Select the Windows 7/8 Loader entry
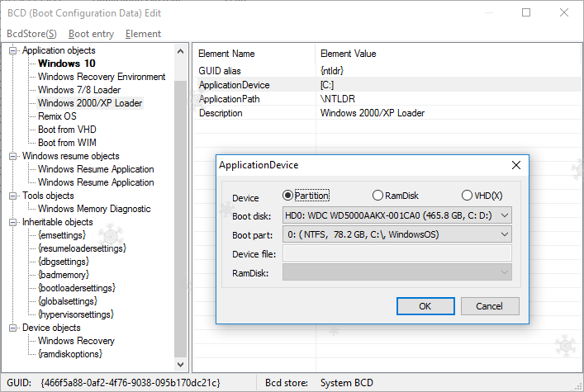 [x=79, y=90]
